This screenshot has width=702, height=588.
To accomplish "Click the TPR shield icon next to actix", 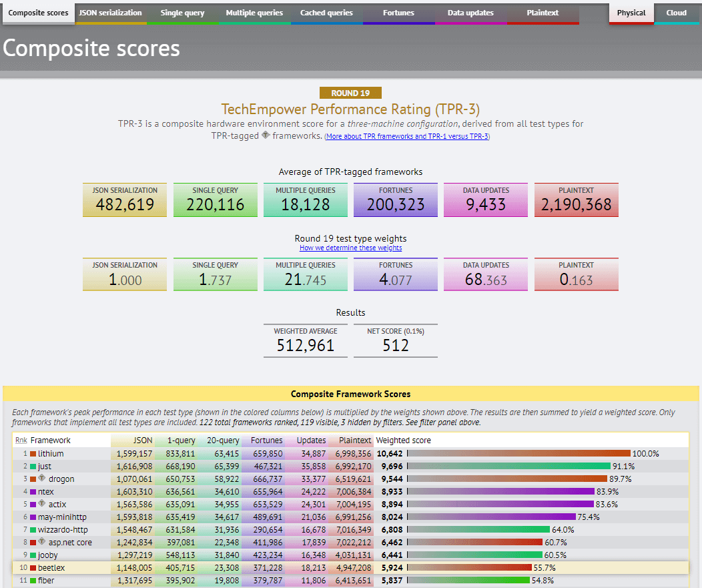I will click(x=41, y=505).
